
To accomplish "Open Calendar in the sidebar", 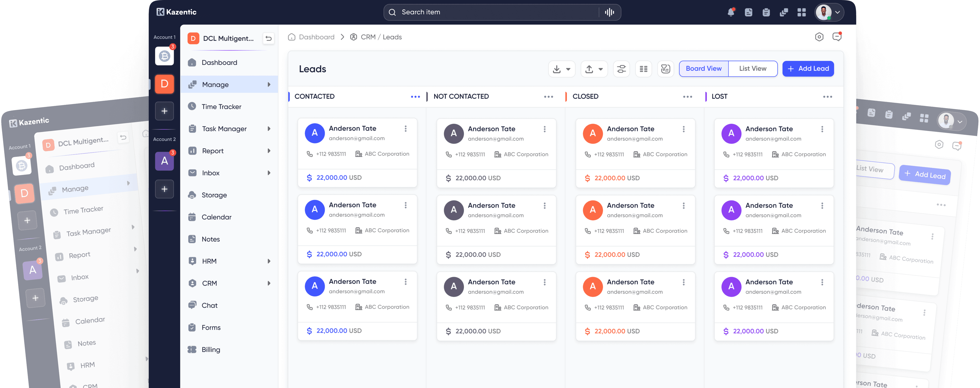I will [x=229, y=217].
